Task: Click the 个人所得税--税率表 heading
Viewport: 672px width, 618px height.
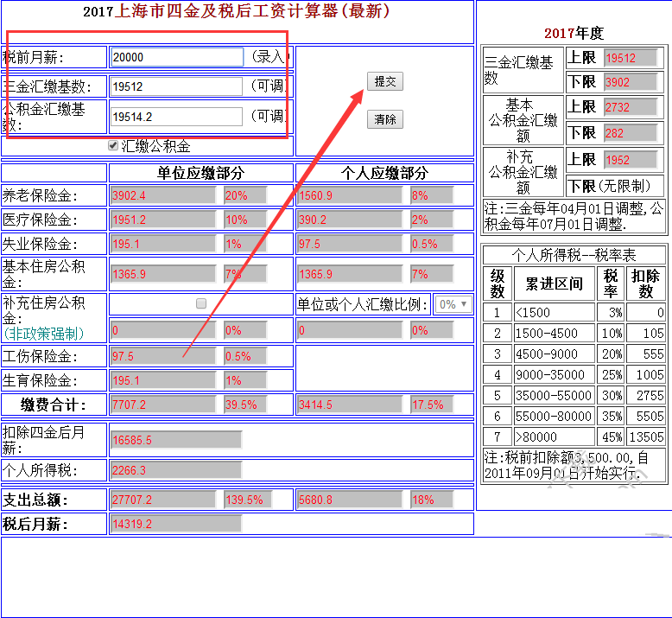Action: 574,255
